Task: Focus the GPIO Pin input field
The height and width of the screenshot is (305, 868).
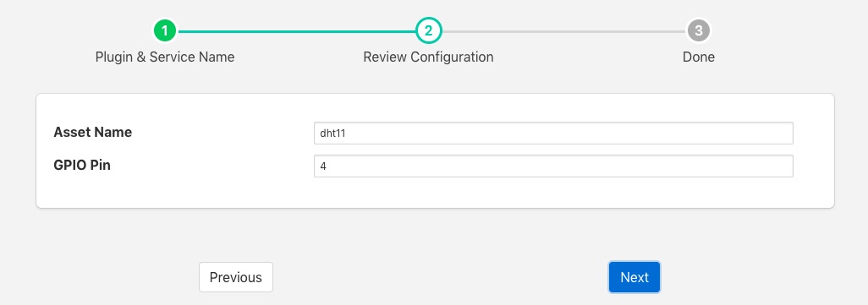Action: click(x=553, y=166)
